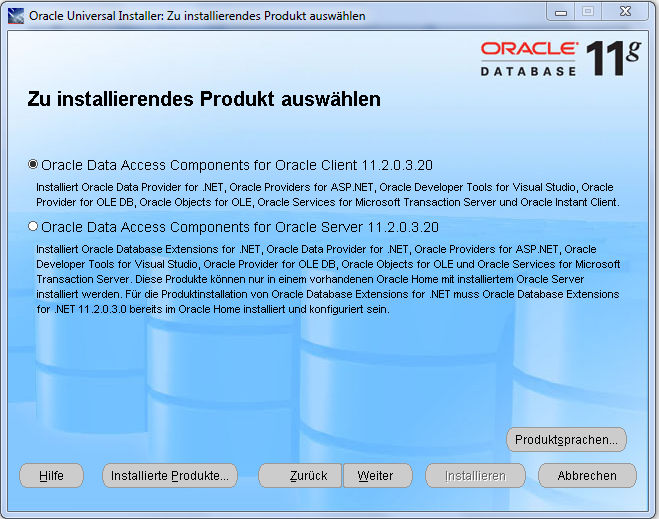The width and height of the screenshot is (659, 519).
Task: Click the Oracle Universal Installer title icon
Action: coord(16,16)
